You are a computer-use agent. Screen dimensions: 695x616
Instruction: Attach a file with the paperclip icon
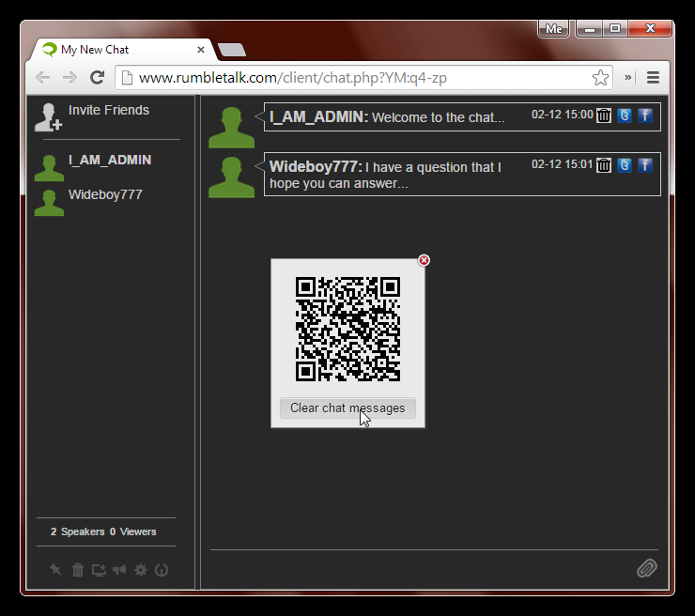(646, 568)
